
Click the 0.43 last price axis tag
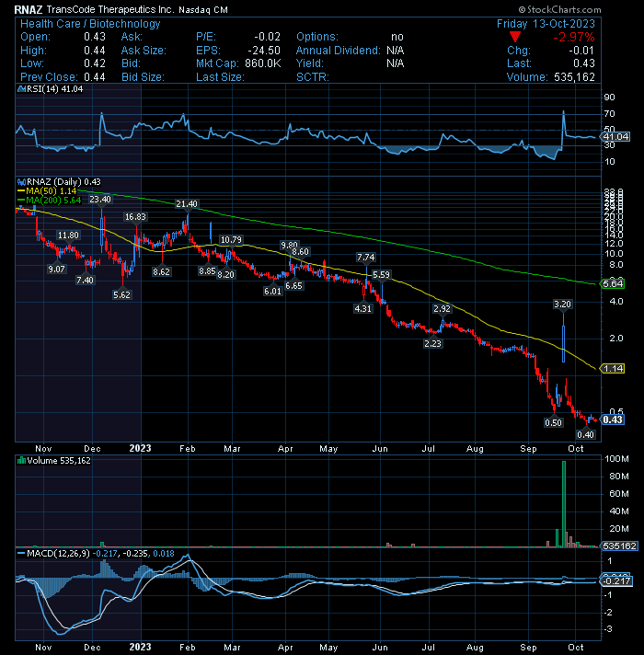(612, 419)
